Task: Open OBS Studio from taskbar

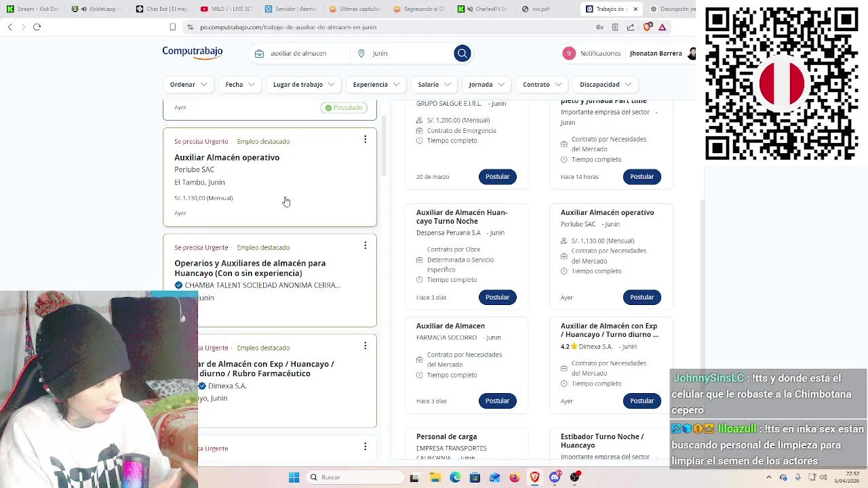Action: click(575, 477)
